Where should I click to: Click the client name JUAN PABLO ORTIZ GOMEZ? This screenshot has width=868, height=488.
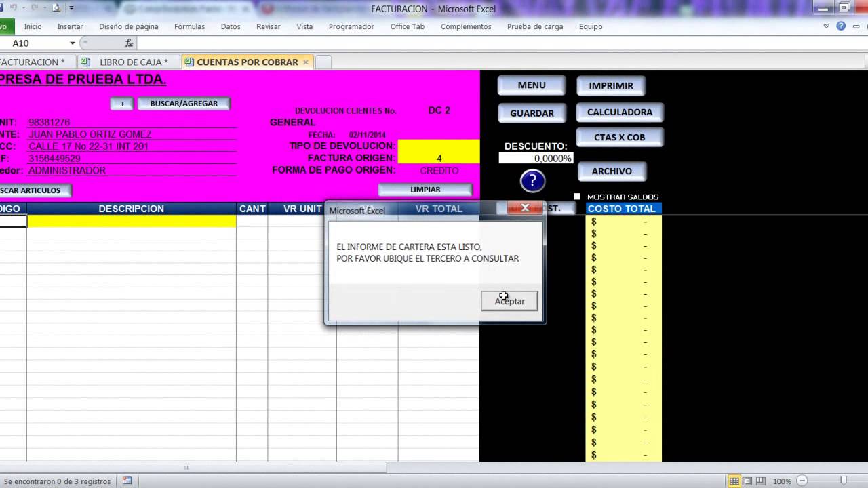pyautogui.click(x=90, y=134)
